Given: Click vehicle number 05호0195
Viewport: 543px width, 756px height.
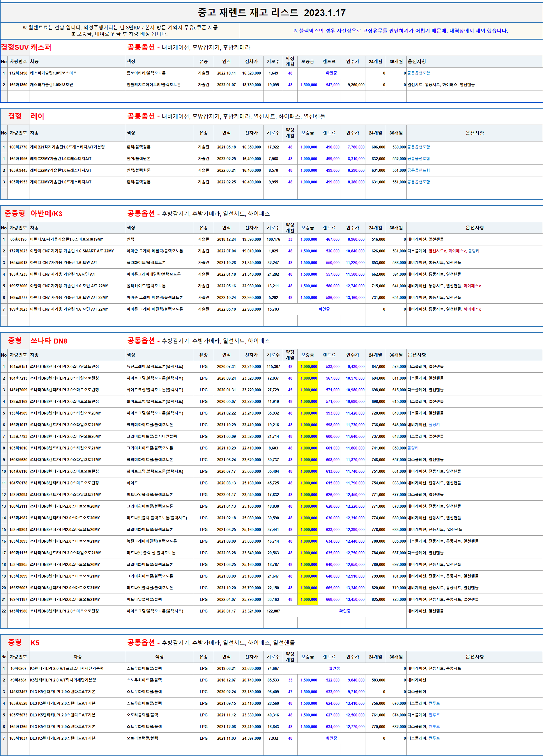Looking at the screenshot, I should coord(18,239).
